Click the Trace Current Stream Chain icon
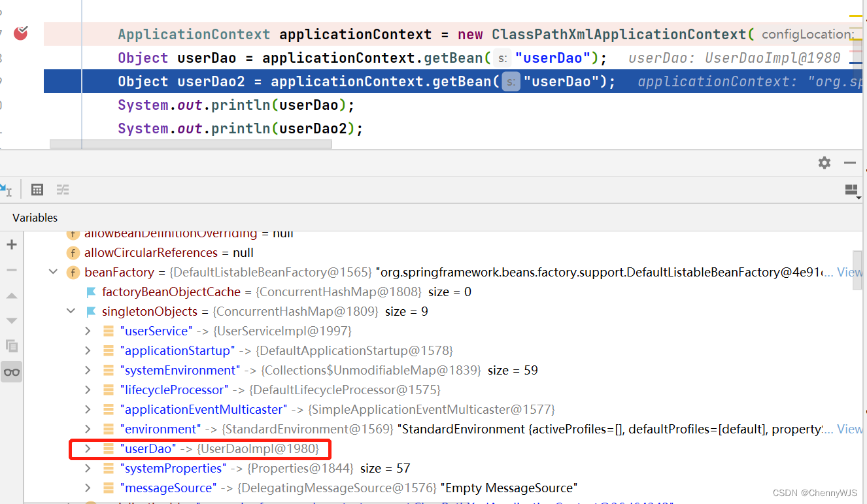Image resolution: width=867 pixels, height=504 pixels. coord(63,190)
